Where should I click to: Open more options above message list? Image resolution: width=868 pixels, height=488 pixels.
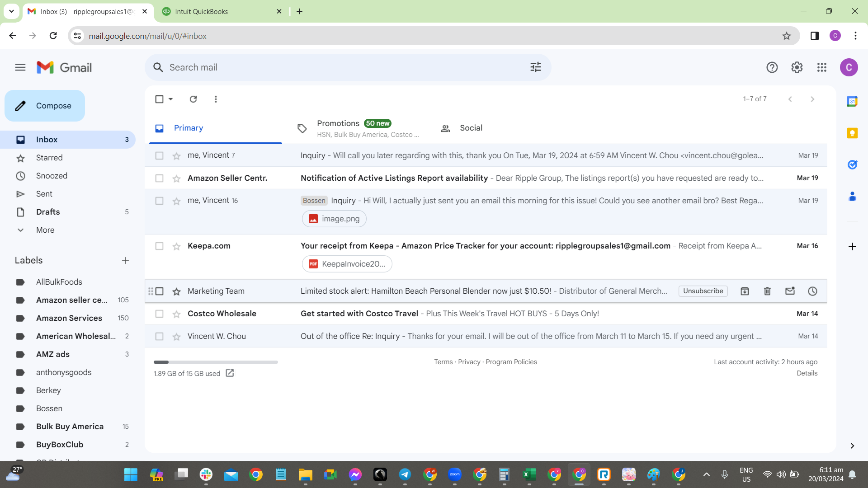216,99
